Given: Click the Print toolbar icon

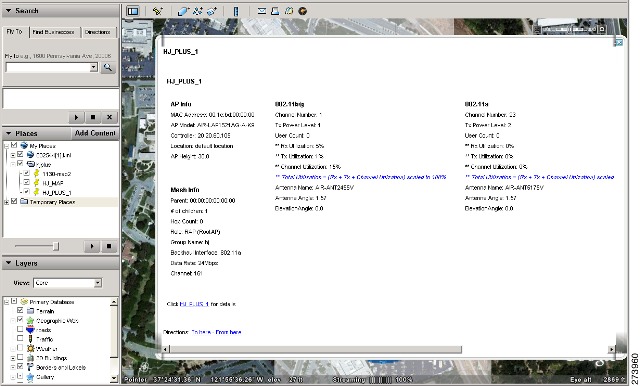Looking at the screenshot, I should tap(275, 11).
